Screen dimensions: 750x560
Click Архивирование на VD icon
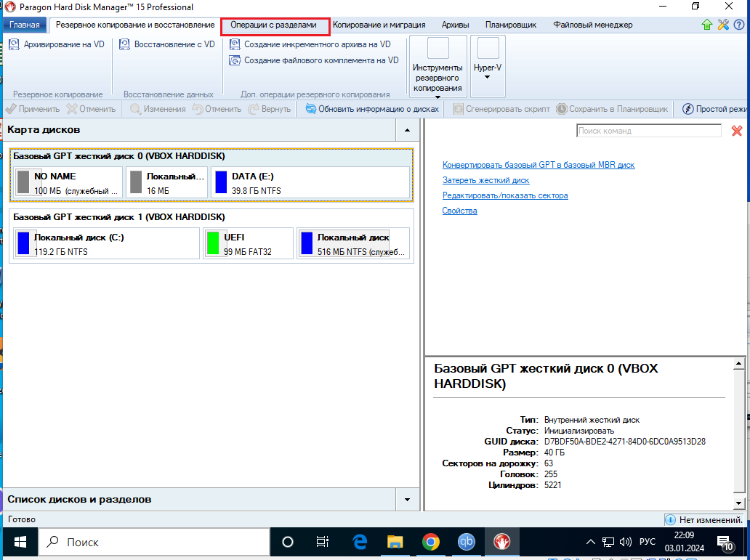click(x=57, y=44)
